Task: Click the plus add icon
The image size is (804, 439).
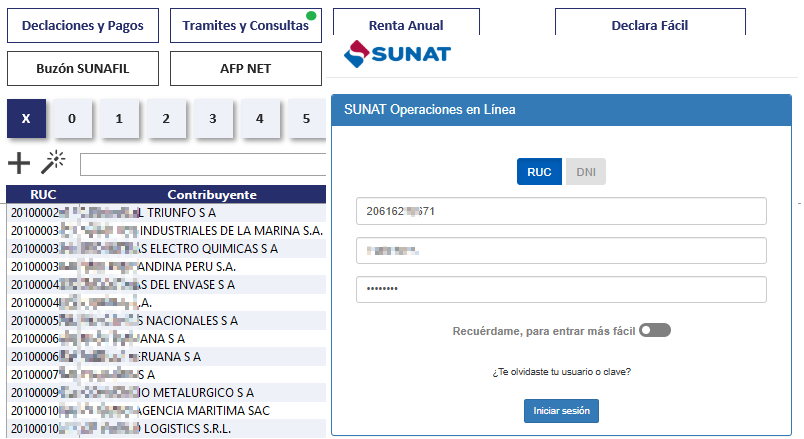Action: pos(19,163)
